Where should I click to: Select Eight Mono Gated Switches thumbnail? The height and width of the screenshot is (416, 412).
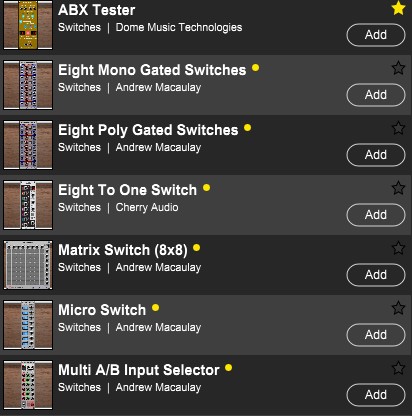click(28, 85)
